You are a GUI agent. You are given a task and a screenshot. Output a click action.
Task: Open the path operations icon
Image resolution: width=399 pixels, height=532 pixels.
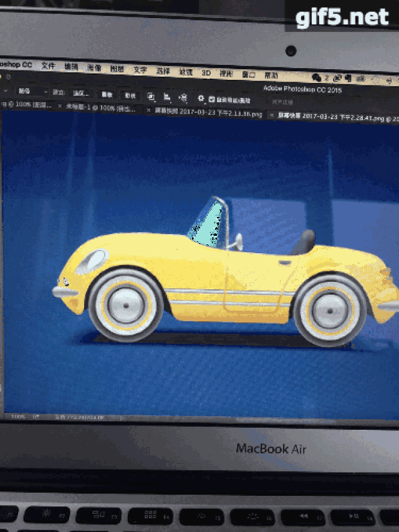pyautogui.click(x=151, y=97)
